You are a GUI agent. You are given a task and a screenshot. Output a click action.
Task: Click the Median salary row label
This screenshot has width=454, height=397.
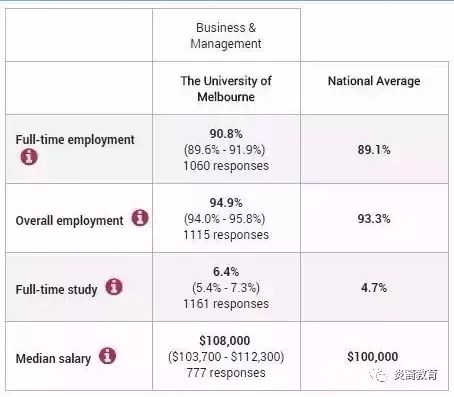[53, 359]
